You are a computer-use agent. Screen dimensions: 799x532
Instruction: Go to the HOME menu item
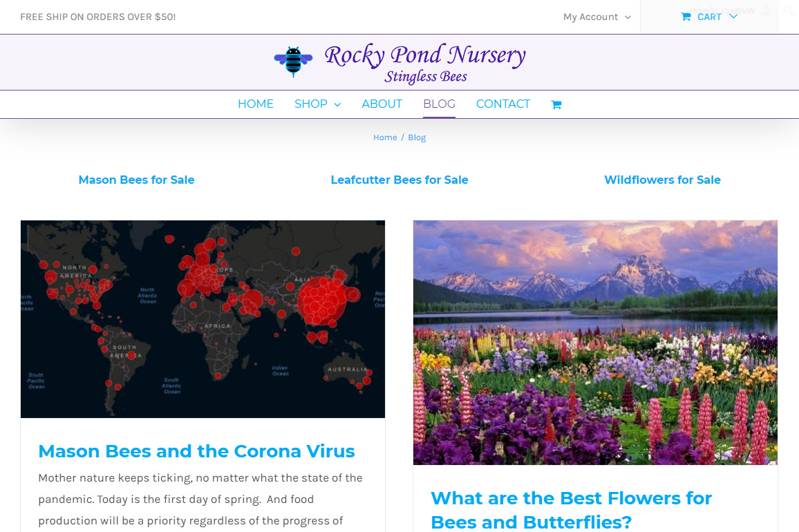255,104
